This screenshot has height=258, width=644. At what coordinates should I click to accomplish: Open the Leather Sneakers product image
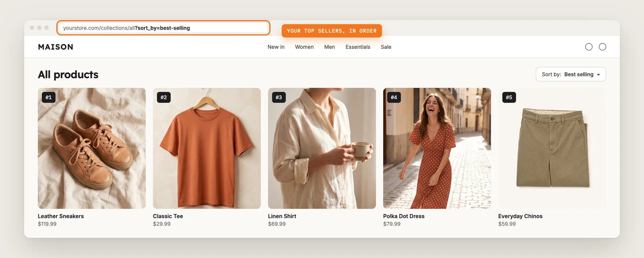(92, 148)
